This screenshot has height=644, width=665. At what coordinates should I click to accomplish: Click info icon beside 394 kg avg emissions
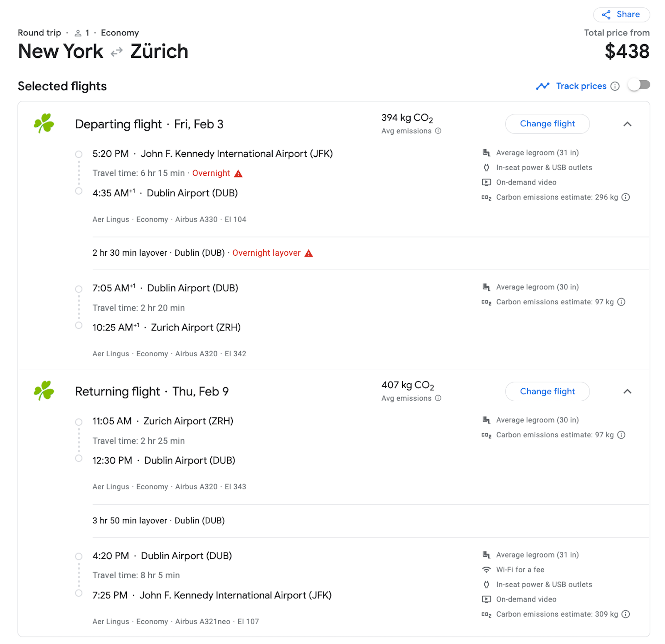(x=438, y=131)
